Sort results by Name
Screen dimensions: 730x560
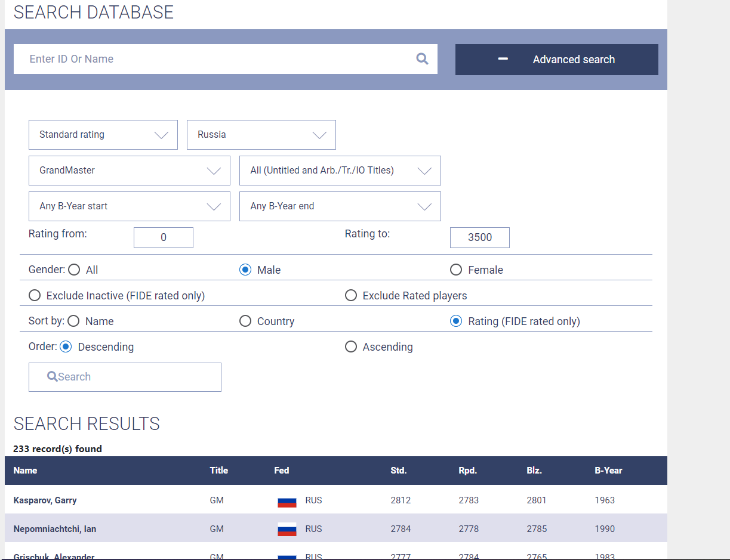pos(73,321)
